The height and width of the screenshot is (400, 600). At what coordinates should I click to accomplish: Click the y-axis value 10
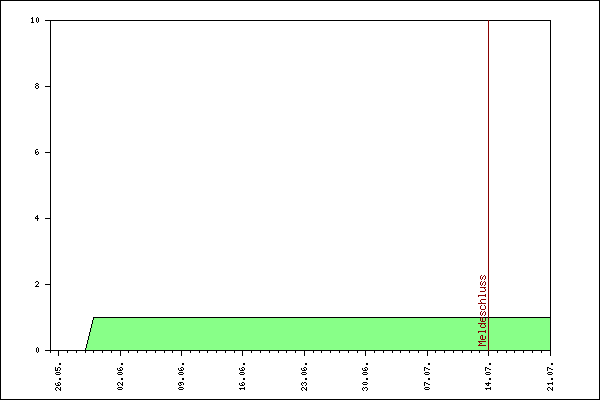pyautogui.click(x=35, y=20)
